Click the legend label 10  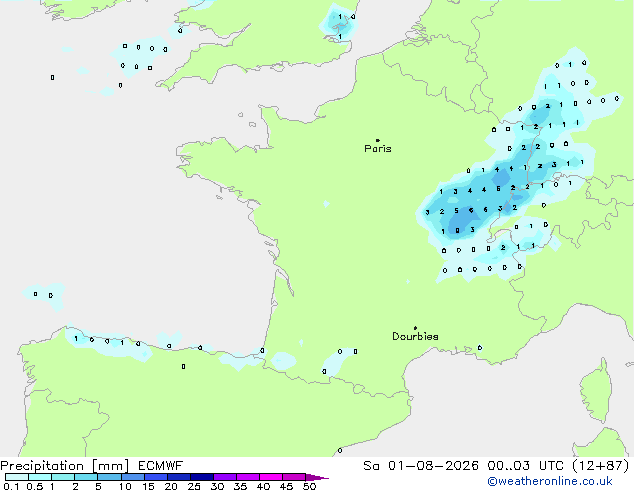125,486
